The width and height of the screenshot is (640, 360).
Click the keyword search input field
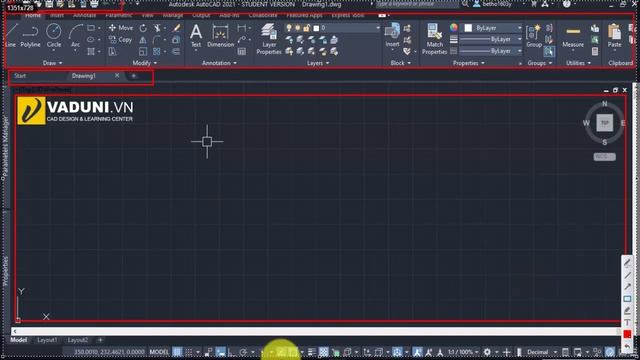click(417, 4)
